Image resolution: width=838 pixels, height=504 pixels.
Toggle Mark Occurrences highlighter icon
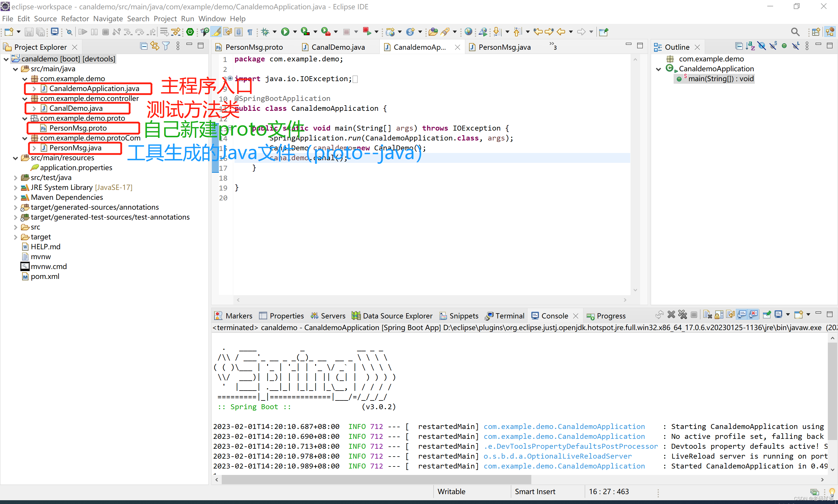click(216, 32)
